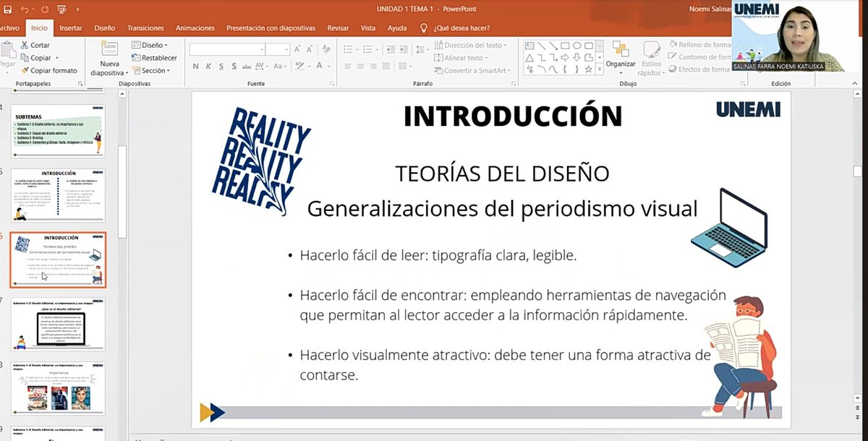Select the ¿Qué es el diseño editorial? thumbnail
Image resolution: width=868 pixels, height=441 pixels.
tap(58, 325)
